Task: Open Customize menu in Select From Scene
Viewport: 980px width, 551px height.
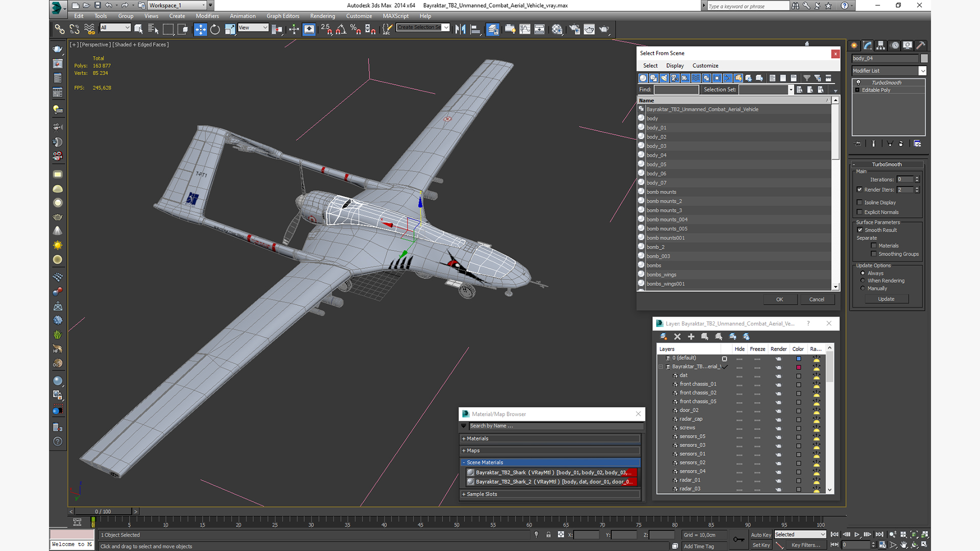Action: (x=705, y=66)
